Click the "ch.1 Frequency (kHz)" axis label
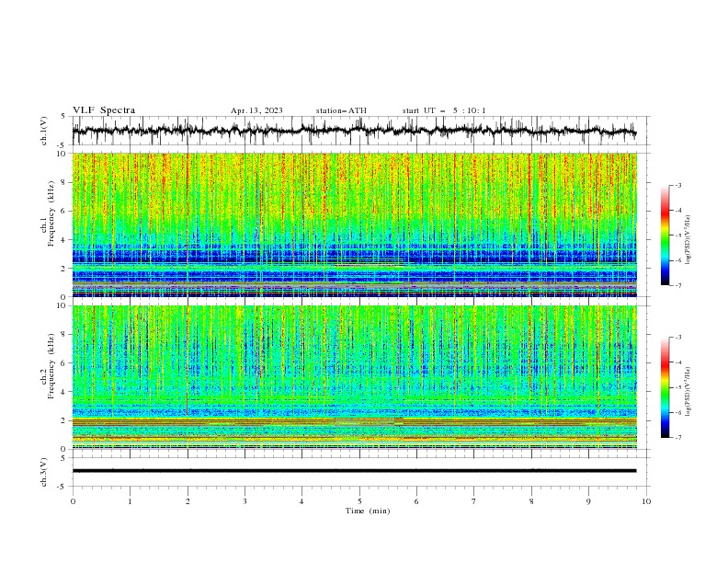 click(48, 212)
